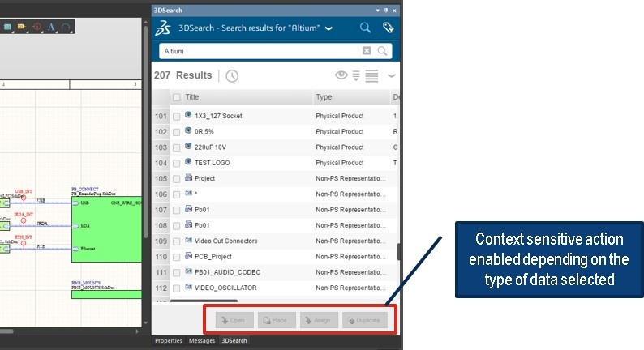Switch to list view layout icon
The image size is (644, 350).
pyautogui.click(x=371, y=76)
